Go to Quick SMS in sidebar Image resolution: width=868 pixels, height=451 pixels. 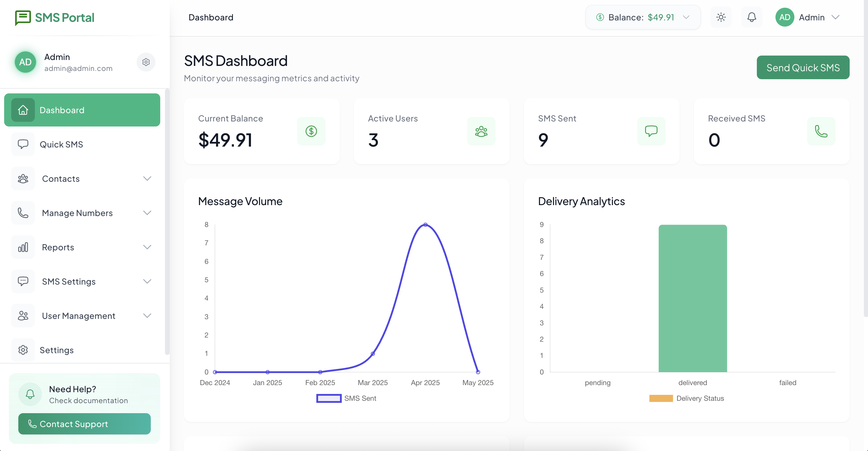pyautogui.click(x=61, y=144)
